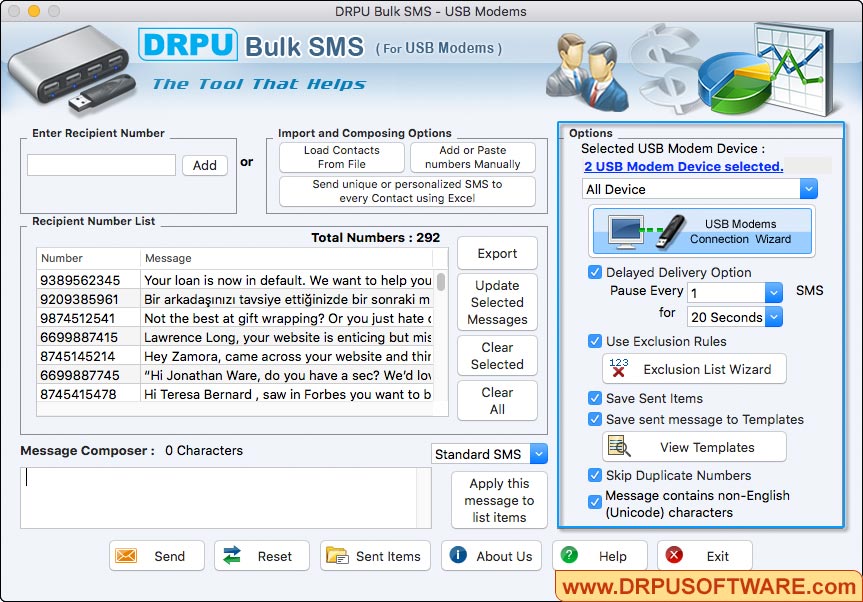Click the About Us info icon

pos(459,556)
